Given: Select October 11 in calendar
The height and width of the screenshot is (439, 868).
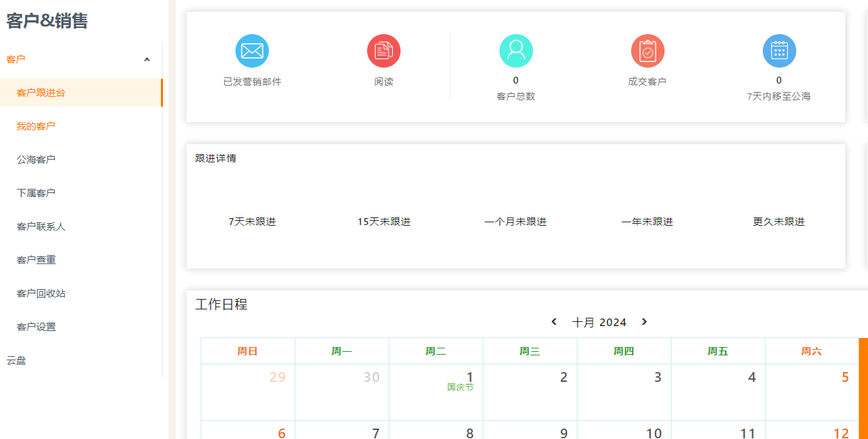Looking at the screenshot, I should tap(718, 430).
